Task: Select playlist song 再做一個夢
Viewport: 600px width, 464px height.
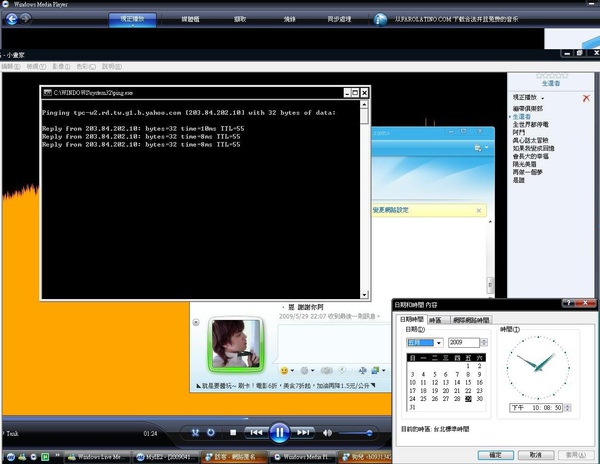Action: (528, 172)
